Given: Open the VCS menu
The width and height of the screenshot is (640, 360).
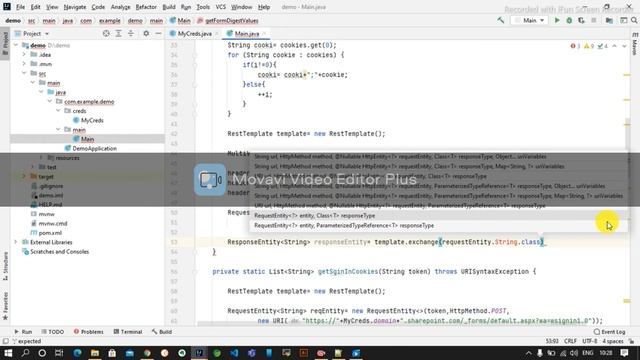Looking at the screenshot, I should [220, 7].
